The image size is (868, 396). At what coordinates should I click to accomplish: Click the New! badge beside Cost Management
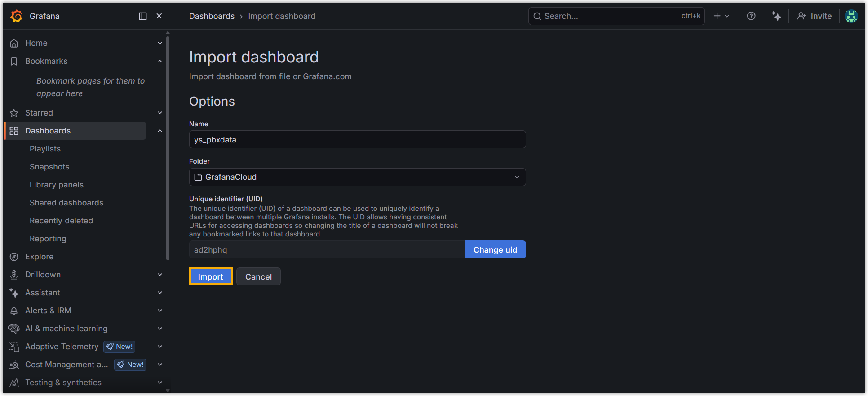pyautogui.click(x=130, y=365)
